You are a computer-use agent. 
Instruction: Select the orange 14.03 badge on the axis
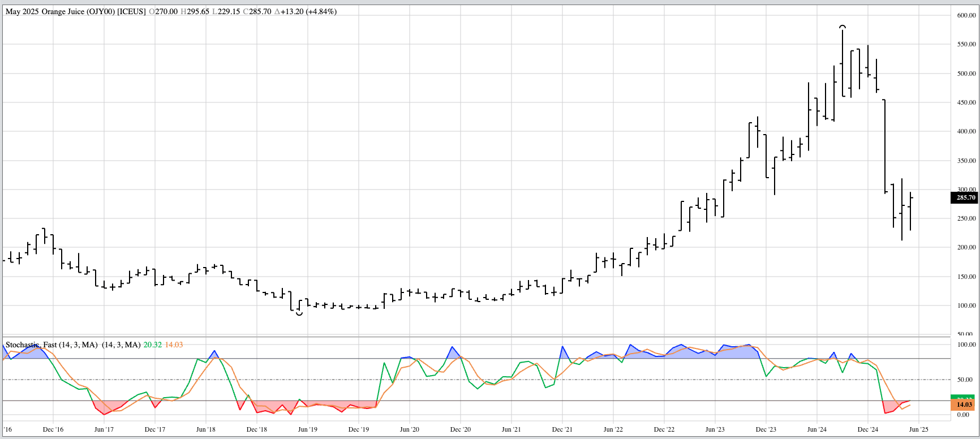pyautogui.click(x=963, y=405)
